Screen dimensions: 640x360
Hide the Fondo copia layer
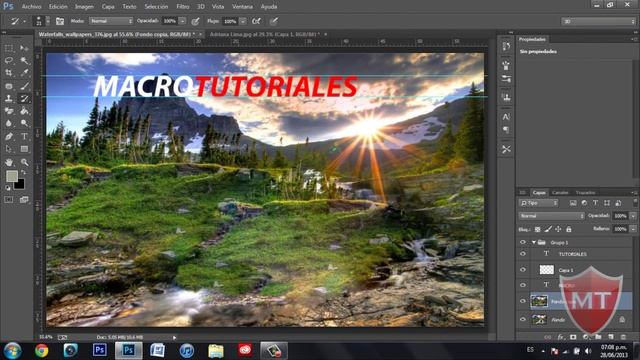[523, 301]
